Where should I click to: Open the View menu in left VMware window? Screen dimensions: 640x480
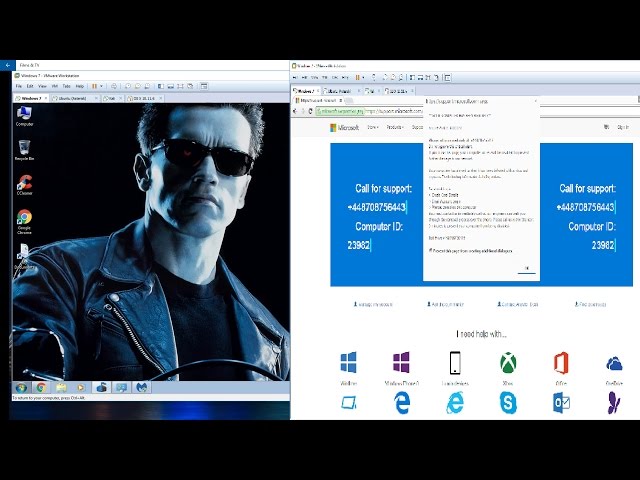coord(42,86)
